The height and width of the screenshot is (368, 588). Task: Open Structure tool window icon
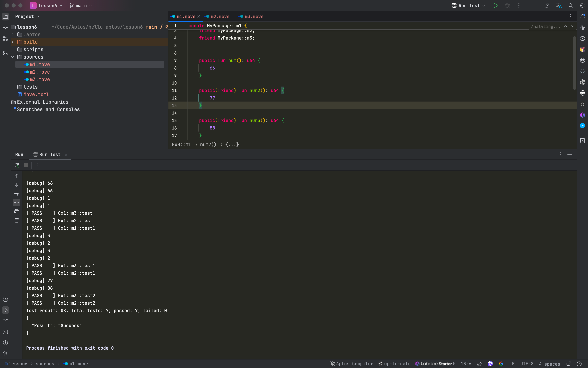click(5, 53)
